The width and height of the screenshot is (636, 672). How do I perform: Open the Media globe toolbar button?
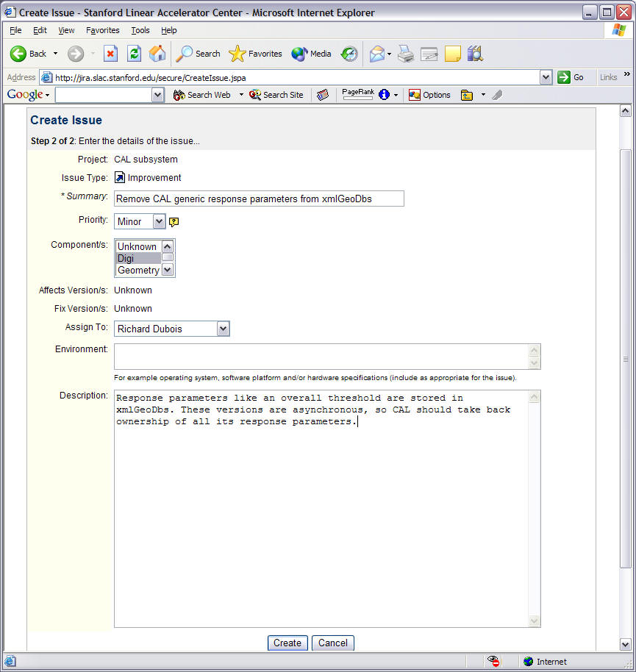(x=311, y=54)
